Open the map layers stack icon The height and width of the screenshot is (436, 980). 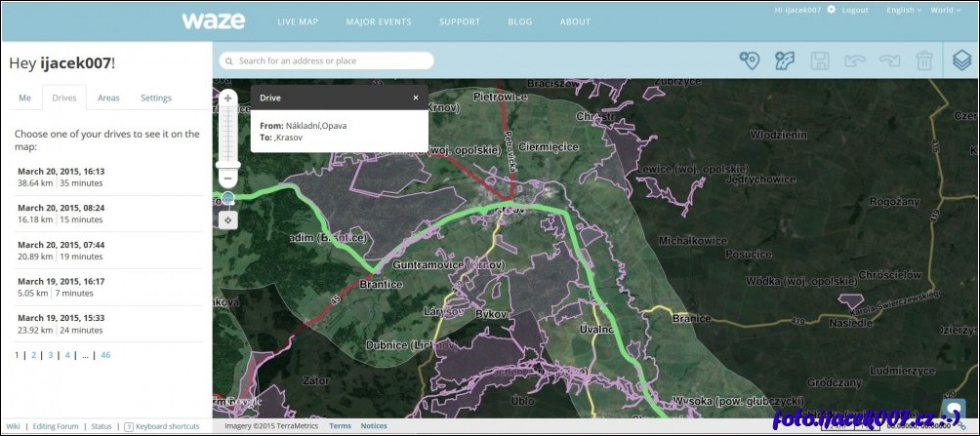[x=961, y=61]
